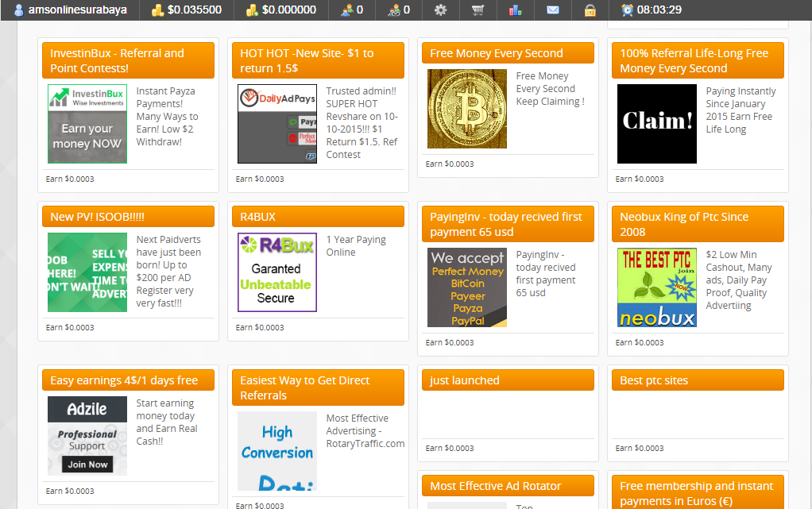This screenshot has height=509, width=812.
Task: Open Most Effective Ad Rotator ad title
Action: (x=508, y=486)
